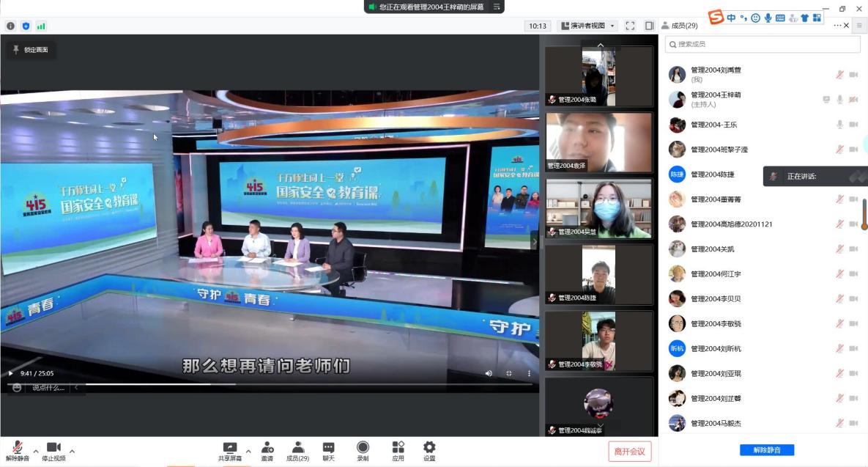The image size is (868, 467).
Task: Click the meeting info icon
Action: click(10, 26)
